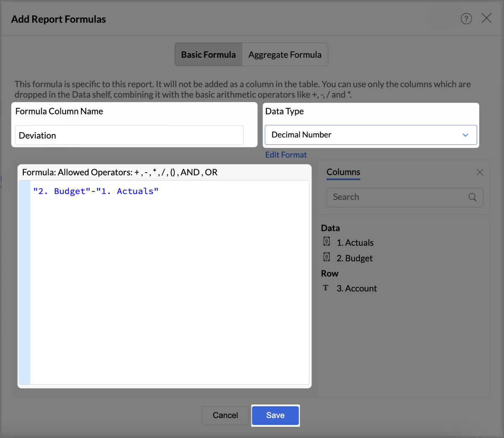The width and height of the screenshot is (504, 438).
Task: Select the 3. Account row column
Action: [357, 289]
